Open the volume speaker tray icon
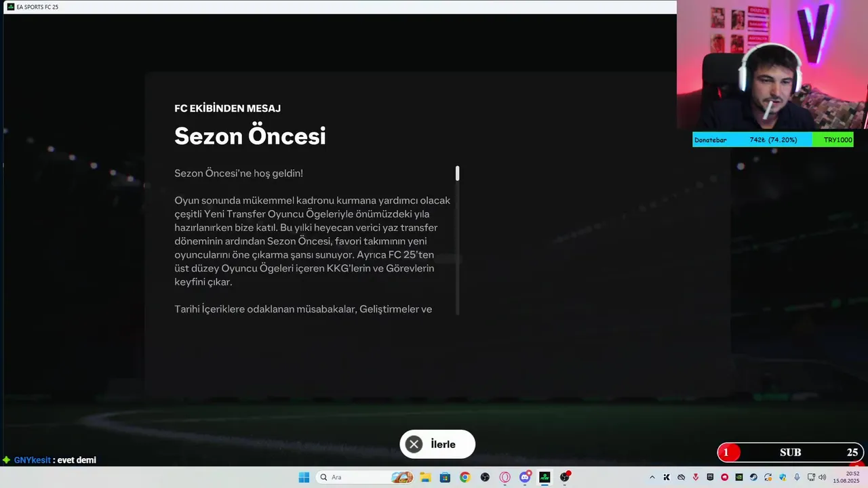 click(x=822, y=477)
